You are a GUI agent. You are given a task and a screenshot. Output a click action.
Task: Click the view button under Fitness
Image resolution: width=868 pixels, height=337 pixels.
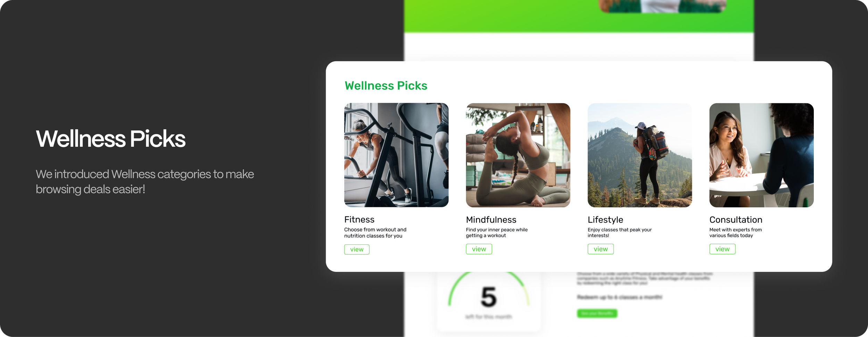357,249
